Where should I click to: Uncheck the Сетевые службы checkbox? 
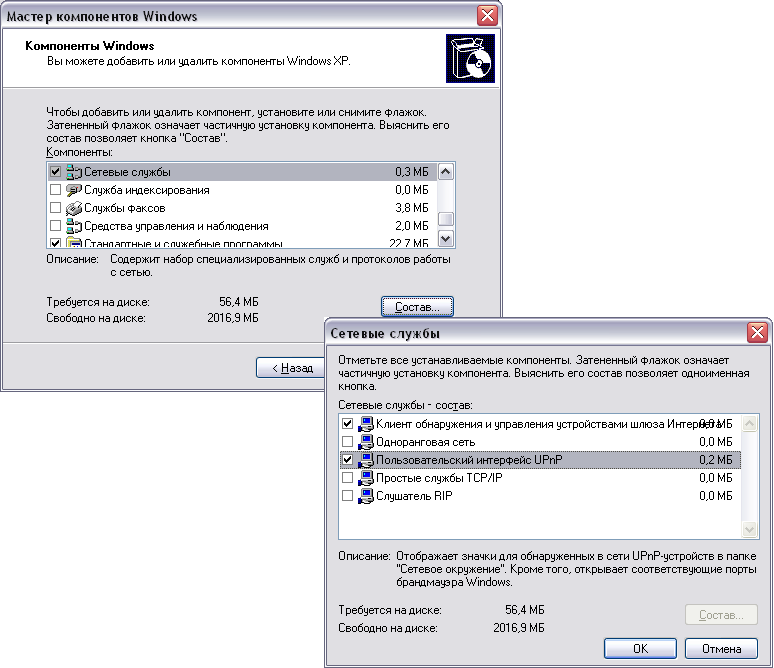point(55,172)
